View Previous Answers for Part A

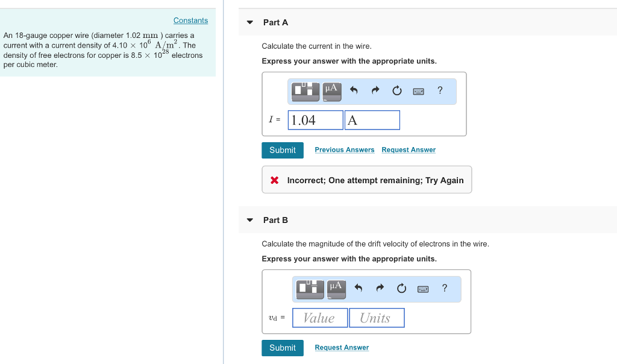(344, 150)
